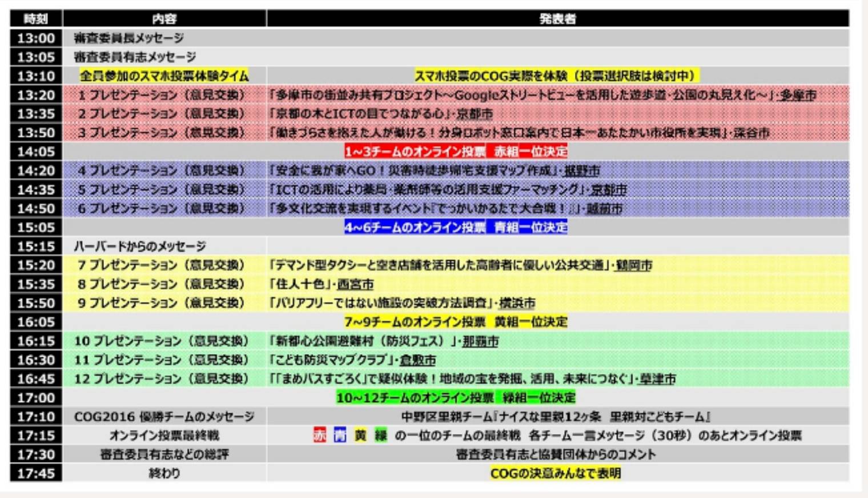Select the 13:10 time cell

pos(36,76)
